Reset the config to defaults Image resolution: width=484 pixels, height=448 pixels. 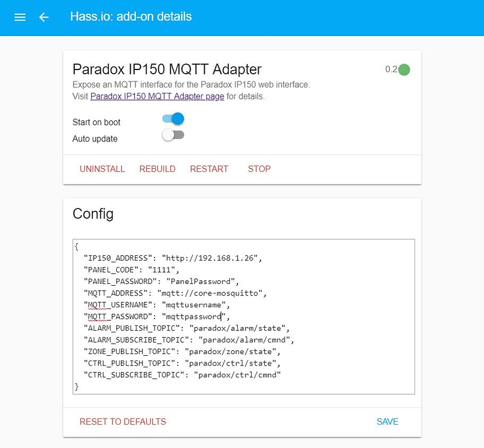tap(123, 422)
